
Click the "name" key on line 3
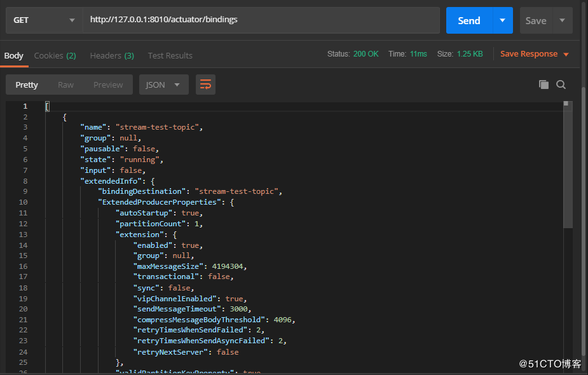[93, 127]
